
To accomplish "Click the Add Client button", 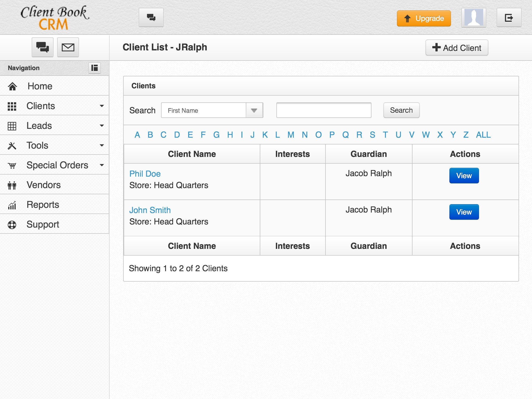I will pyautogui.click(x=457, y=48).
